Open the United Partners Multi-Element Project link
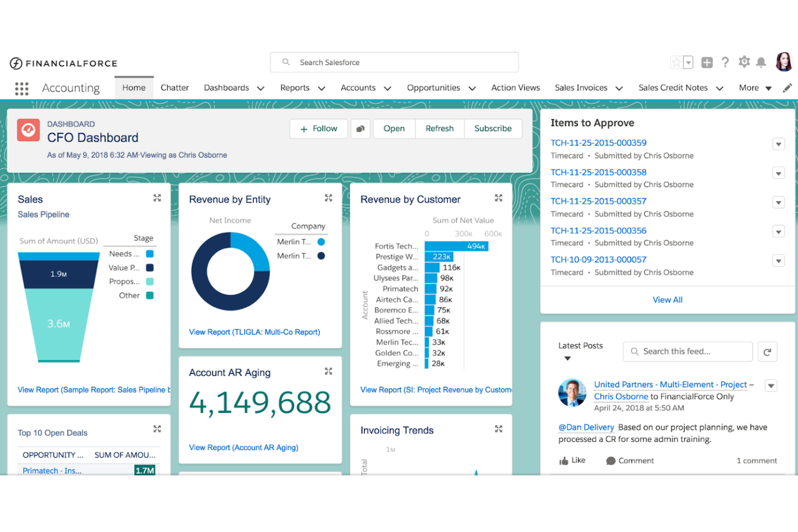798x532 pixels. click(x=670, y=384)
